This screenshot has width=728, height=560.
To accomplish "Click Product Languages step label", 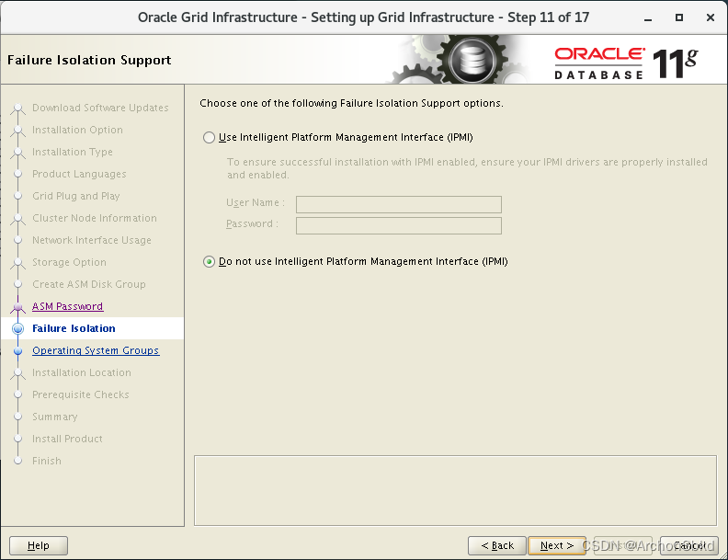I will tap(79, 174).
